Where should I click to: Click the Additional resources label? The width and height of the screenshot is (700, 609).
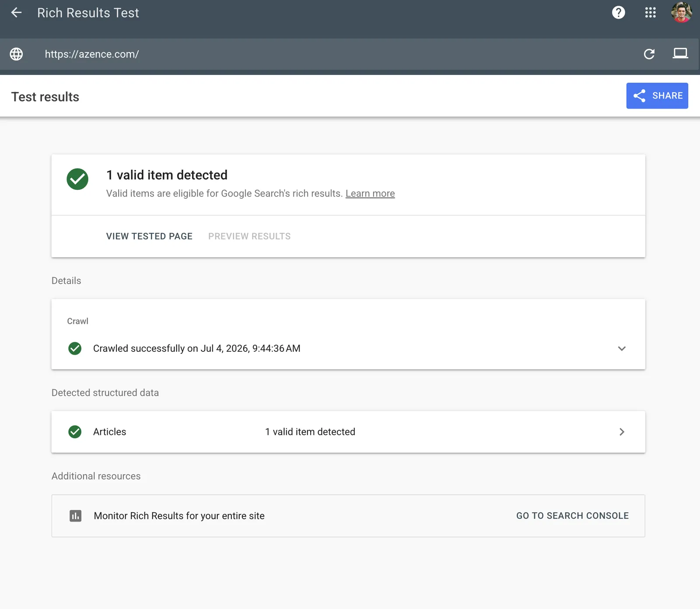point(96,476)
